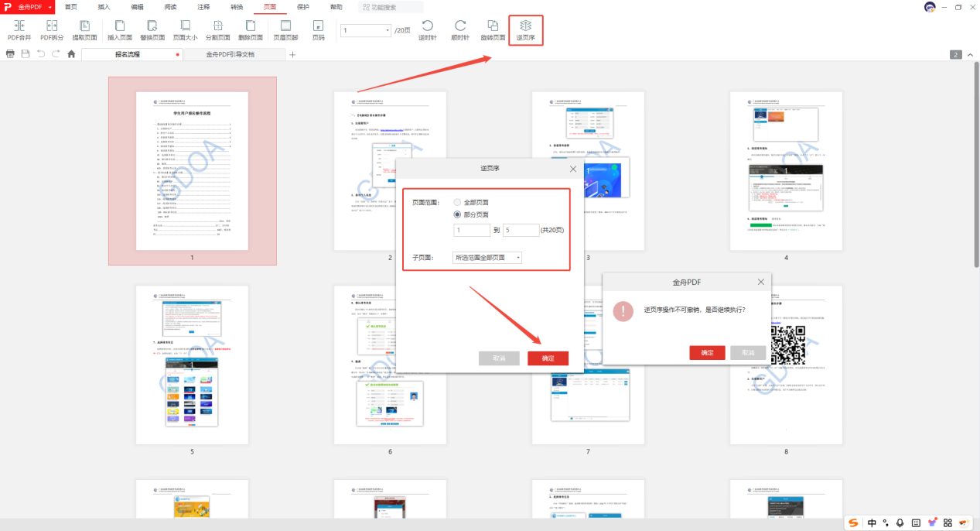Click end page field showing 5
This screenshot has height=531, width=980.
point(521,230)
